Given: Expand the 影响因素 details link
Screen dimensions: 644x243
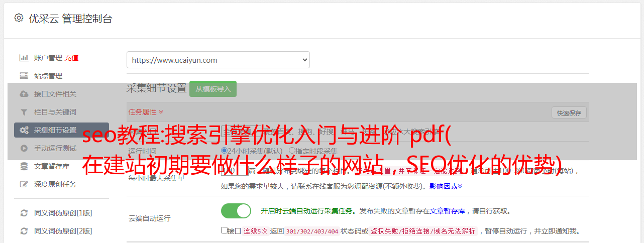Looking at the screenshot, I should 446,186.
